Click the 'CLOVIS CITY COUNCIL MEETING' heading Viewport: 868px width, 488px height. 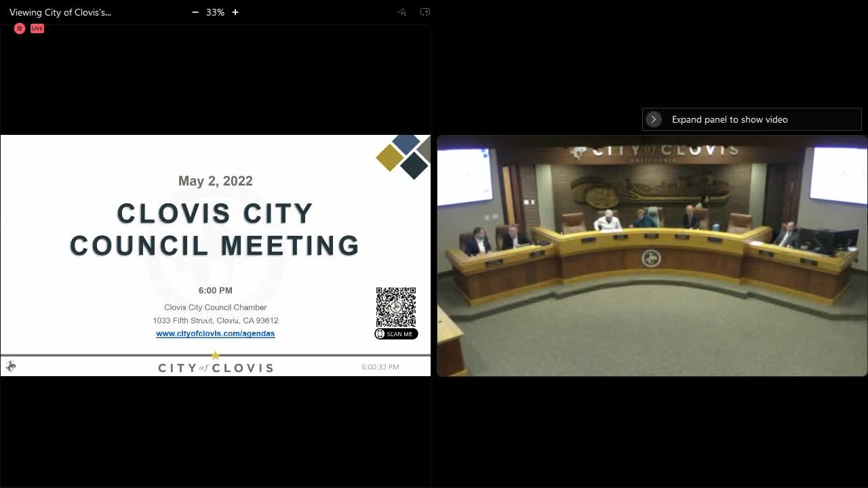tap(215, 229)
